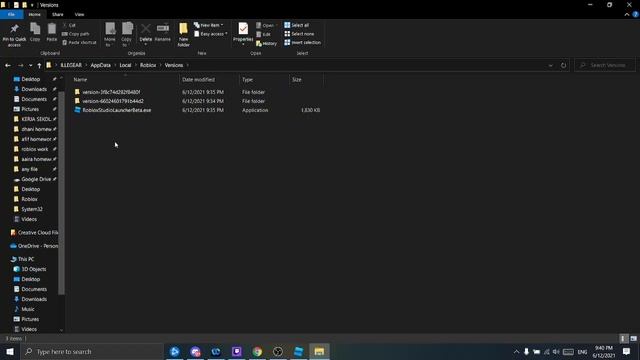Open System32 in the sidebar
This screenshot has width=640, height=360.
point(32,209)
